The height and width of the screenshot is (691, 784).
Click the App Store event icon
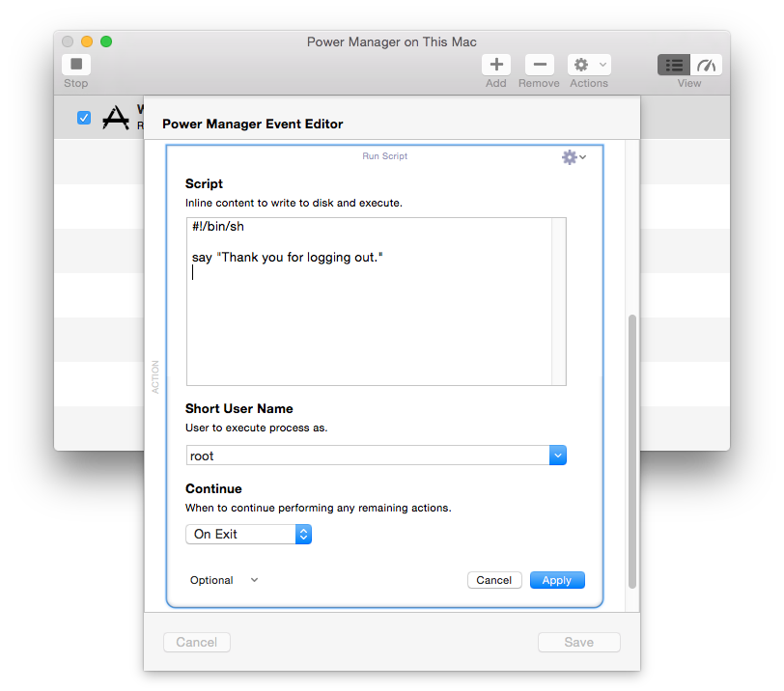point(116,118)
